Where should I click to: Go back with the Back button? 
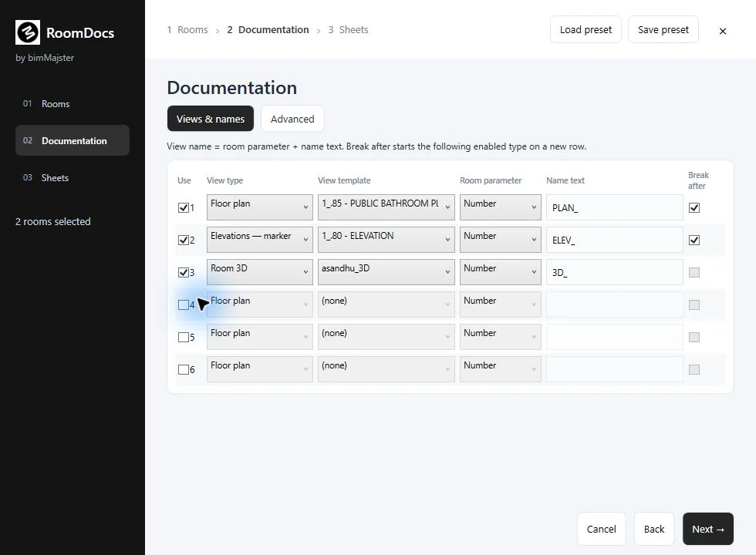click(x=654, y=529)
